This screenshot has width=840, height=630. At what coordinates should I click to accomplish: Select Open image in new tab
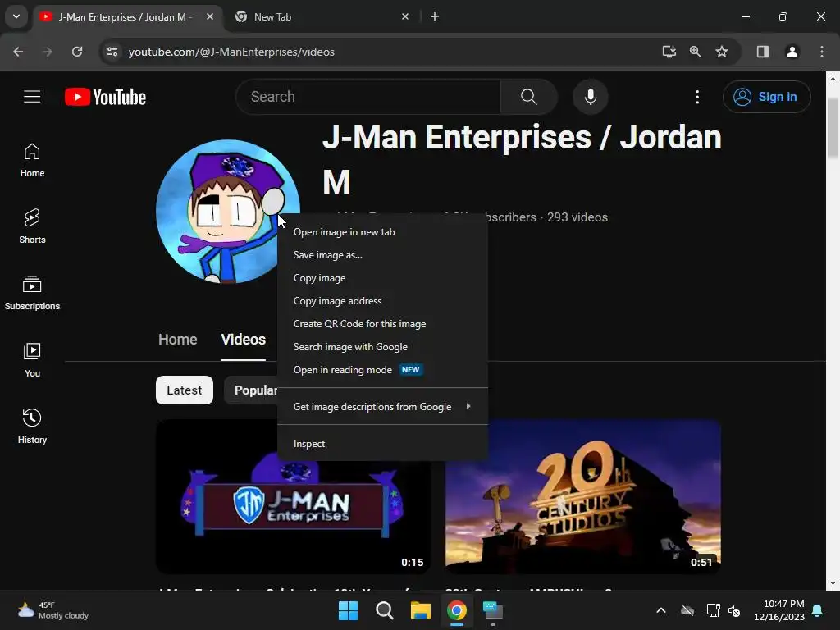coord(382,232)
